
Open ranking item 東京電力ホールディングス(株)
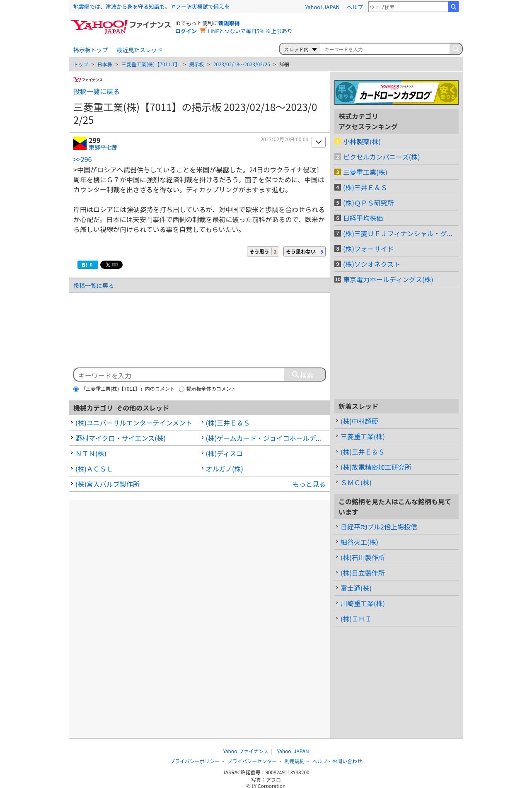388,280
